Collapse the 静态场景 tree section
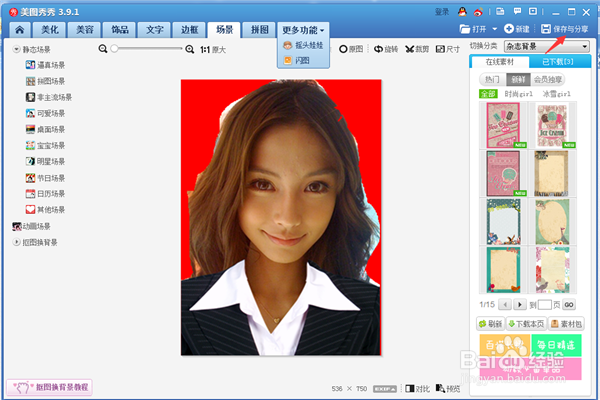Viewport: 600px width, 400px height. (16, 49)
